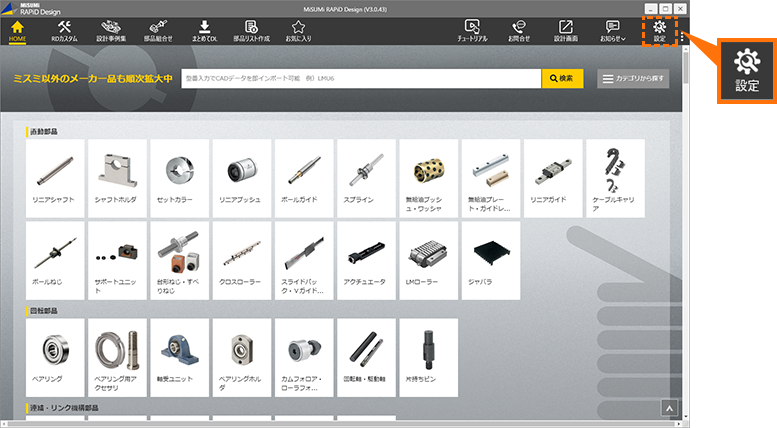The height and width of the screenshot is (428, 777).
Task: Expand the カテゴリから探す category menu
Action: pyautogui.click(x=633, y=78)
